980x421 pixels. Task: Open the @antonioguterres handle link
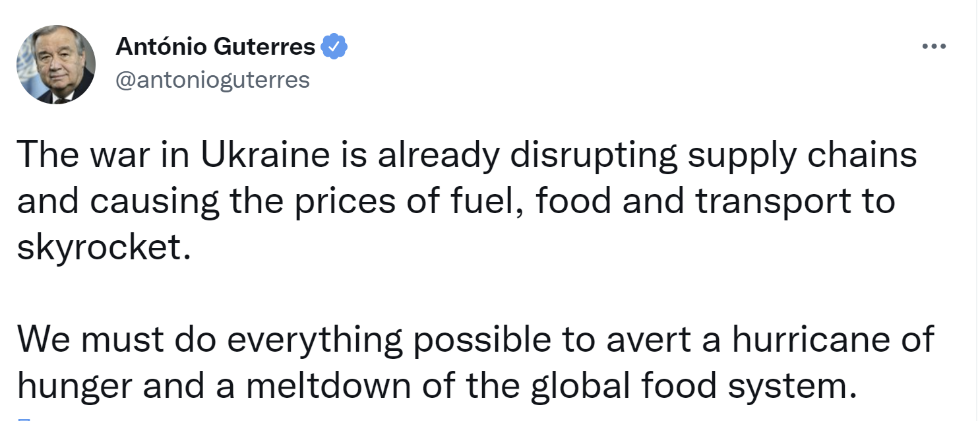[x=212, y=80]
